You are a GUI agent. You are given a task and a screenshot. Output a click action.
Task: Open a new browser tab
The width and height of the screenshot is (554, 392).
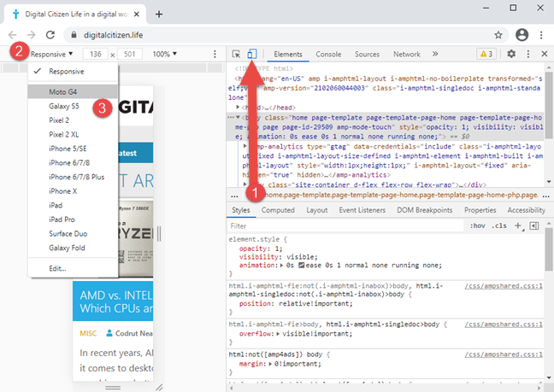159,15
